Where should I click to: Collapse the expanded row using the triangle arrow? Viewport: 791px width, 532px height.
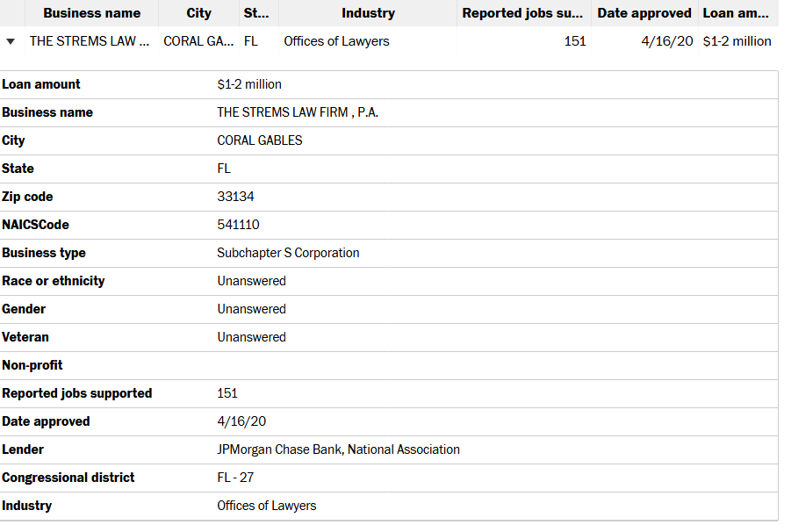click(11, 41)
